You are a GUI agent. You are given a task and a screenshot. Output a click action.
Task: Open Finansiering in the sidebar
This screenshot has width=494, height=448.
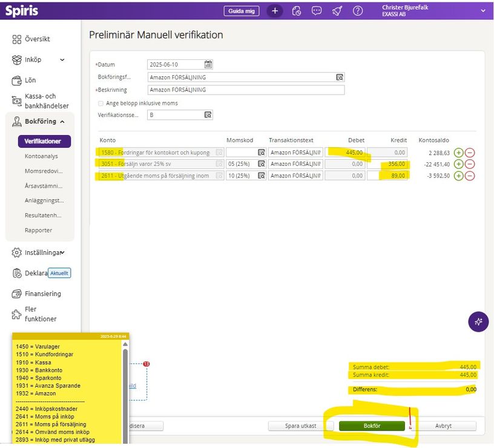[x=36, y=294]
